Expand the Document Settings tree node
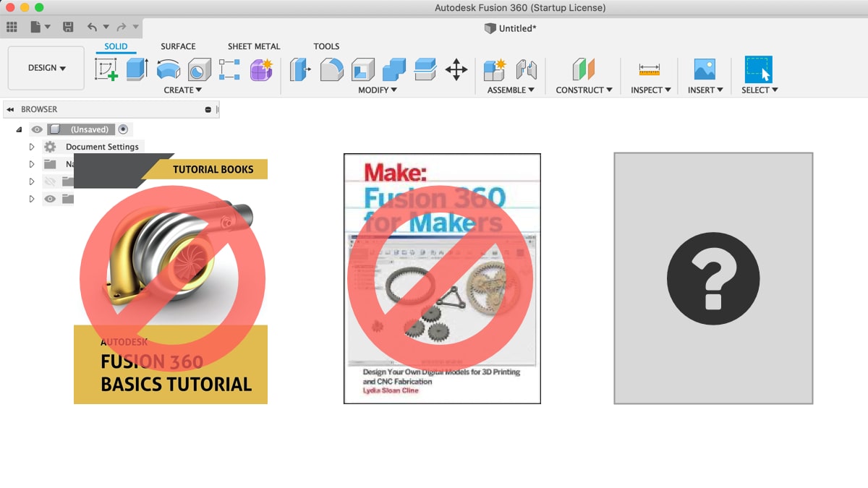The image size is (868, 488). pos(32,147)
